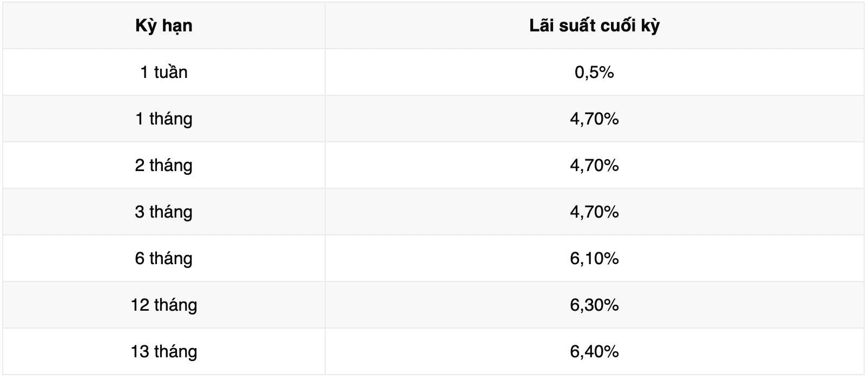Click the 6,30% interest rate value

[594, 305]
